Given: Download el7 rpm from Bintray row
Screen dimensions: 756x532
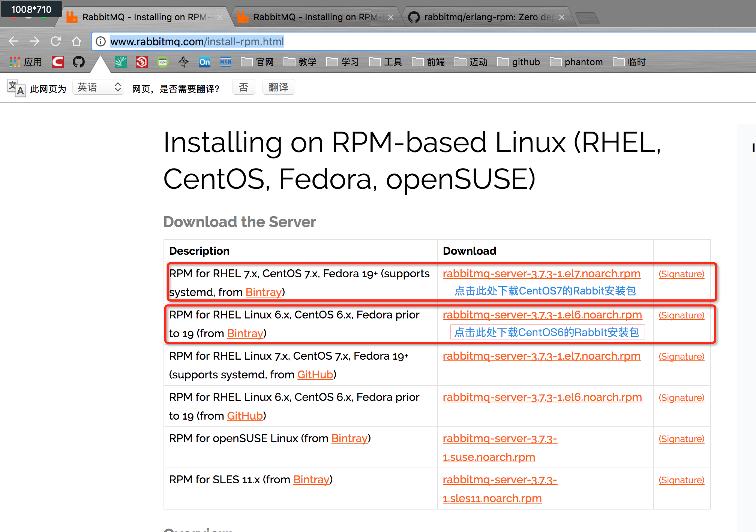Looking at the screenshot, I should [541, 274].
